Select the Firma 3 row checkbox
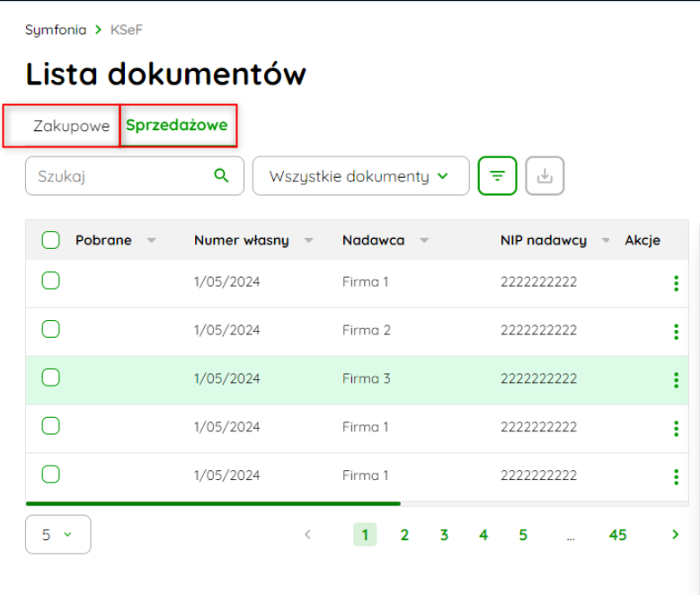The width and height of the screenshot is (700, 595). pyautogui.click(x=51, y=377)
